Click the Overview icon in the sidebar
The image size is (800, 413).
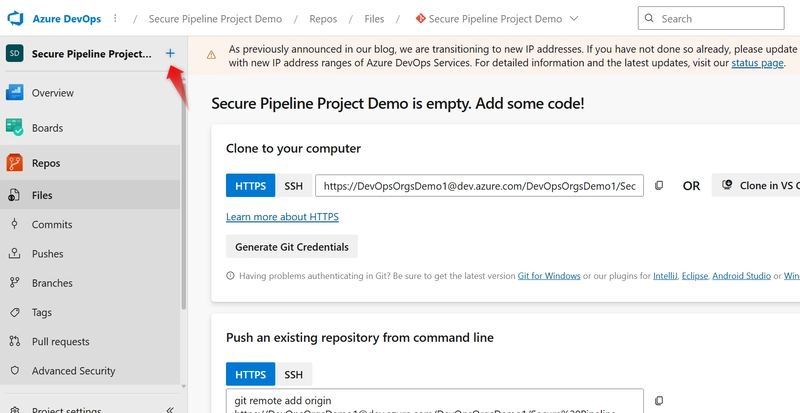click(x=15, y=93)
